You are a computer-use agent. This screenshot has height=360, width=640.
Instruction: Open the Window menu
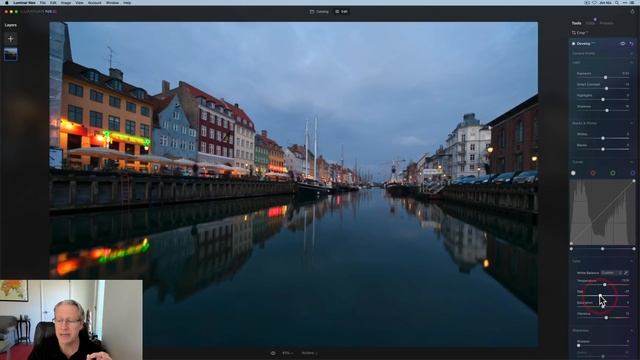coord(112,2)
